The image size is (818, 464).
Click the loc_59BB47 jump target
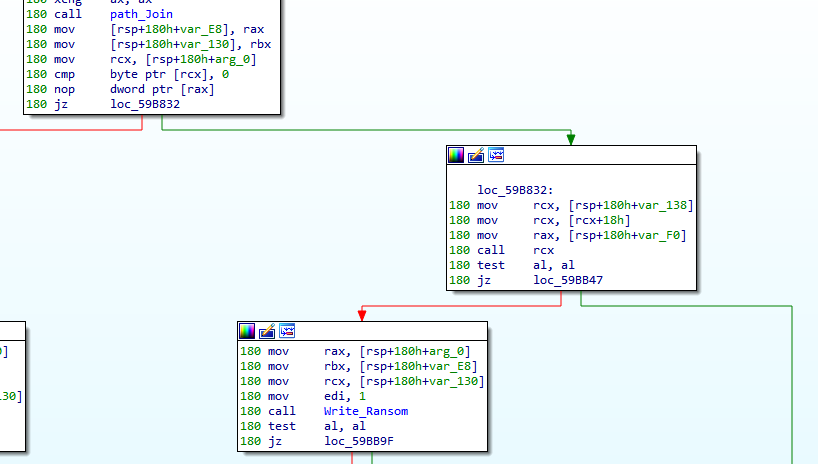pos(568,279)
